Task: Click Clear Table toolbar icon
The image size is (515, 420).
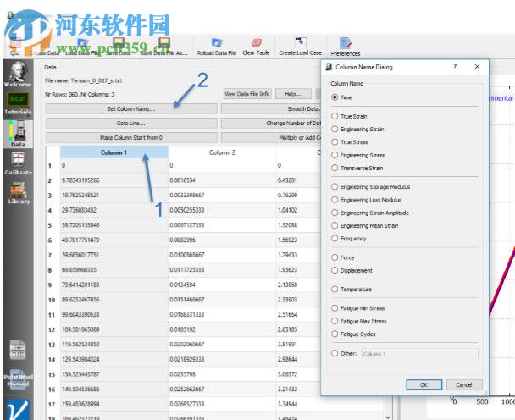Action: click(256, 47)
